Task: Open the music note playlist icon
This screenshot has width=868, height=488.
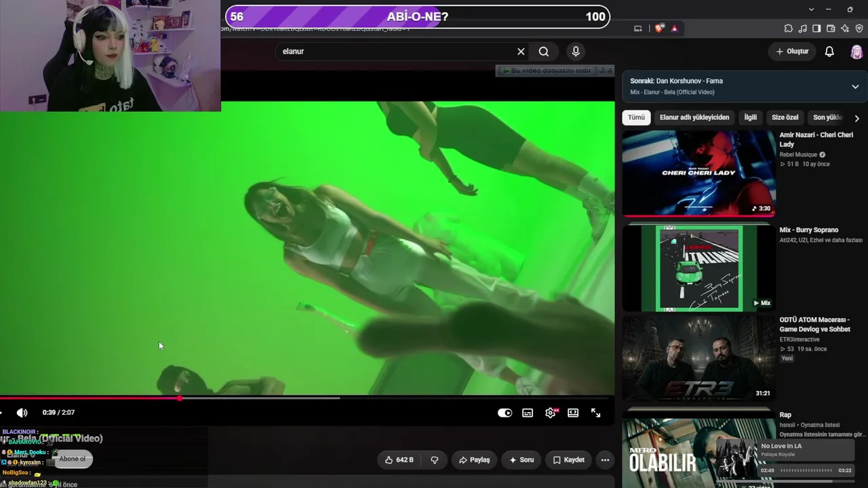Action: tap(802, 28)
